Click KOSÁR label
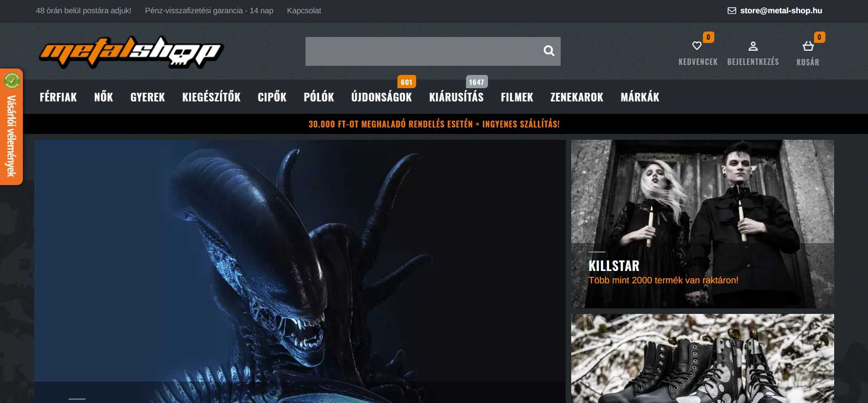The height and width of the screenshot is (403, 868). click(x=808, y=62)
